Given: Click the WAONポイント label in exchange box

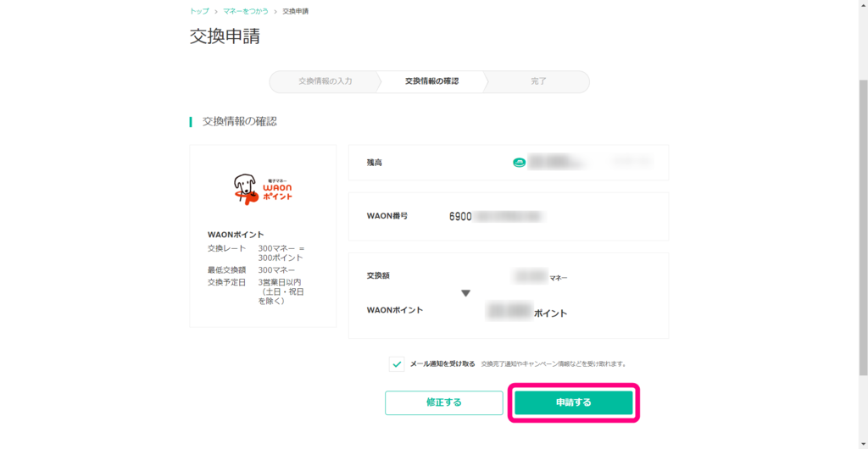Looking at the screenshot, I should [395, 310].
